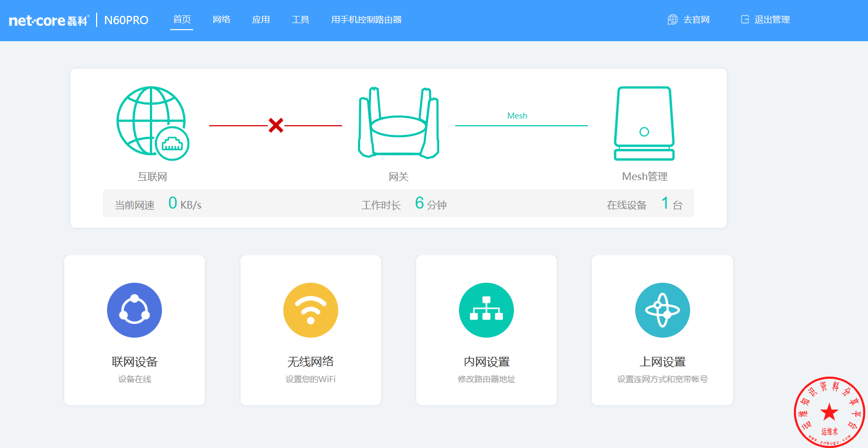Image resolution: width=868 pixels, height=448 pixels.
Task: Click the Internet globe icon
Action: [152, 123]
